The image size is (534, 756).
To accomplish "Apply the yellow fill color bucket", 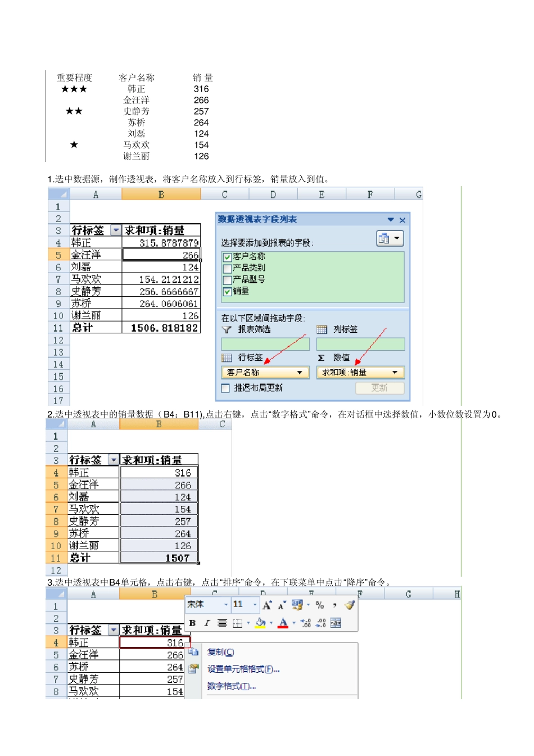I will click(x=260, y=623).
